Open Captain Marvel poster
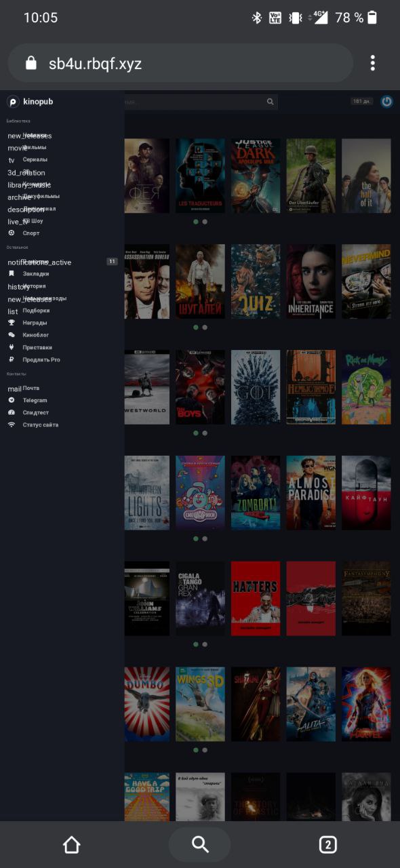The height and width of the screenshot is (868, 400). [x=366, y=705]
